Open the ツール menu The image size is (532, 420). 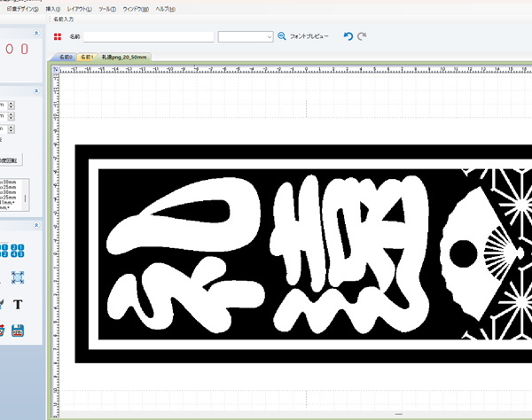point(107,8)
